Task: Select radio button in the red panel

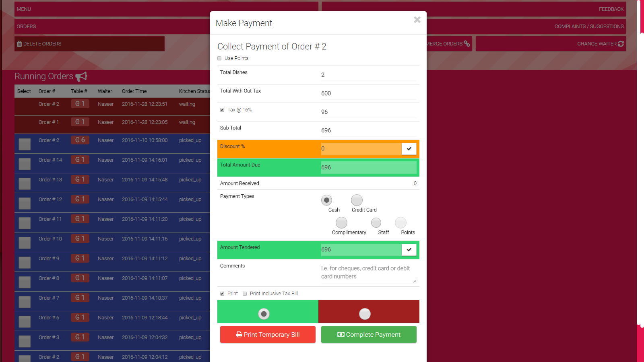Action: [365, 314]
